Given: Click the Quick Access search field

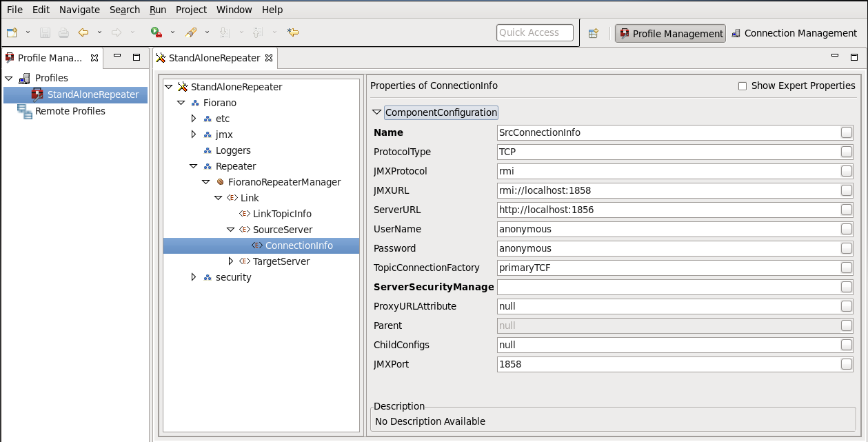Looking at the screenshot, I should pos(535,32).
